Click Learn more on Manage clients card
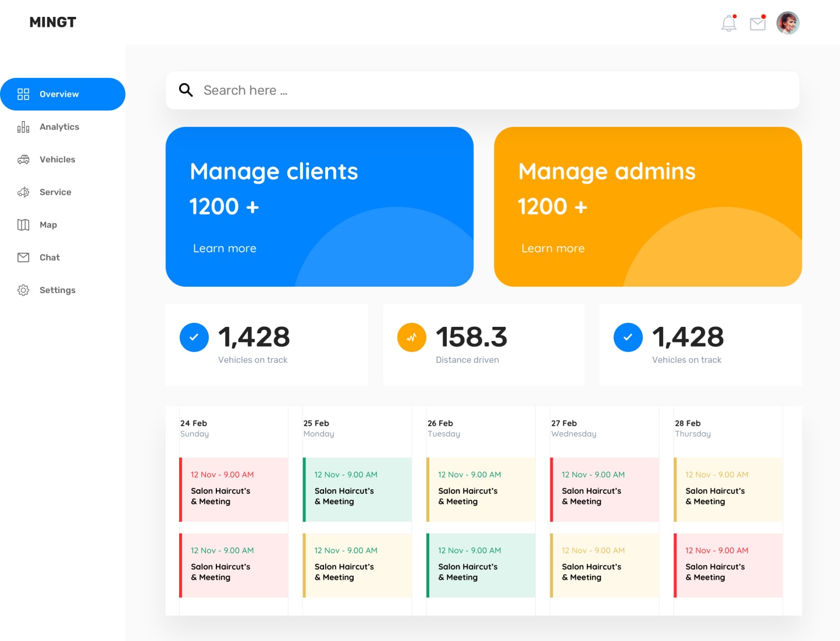 click(x=225, y=248)
